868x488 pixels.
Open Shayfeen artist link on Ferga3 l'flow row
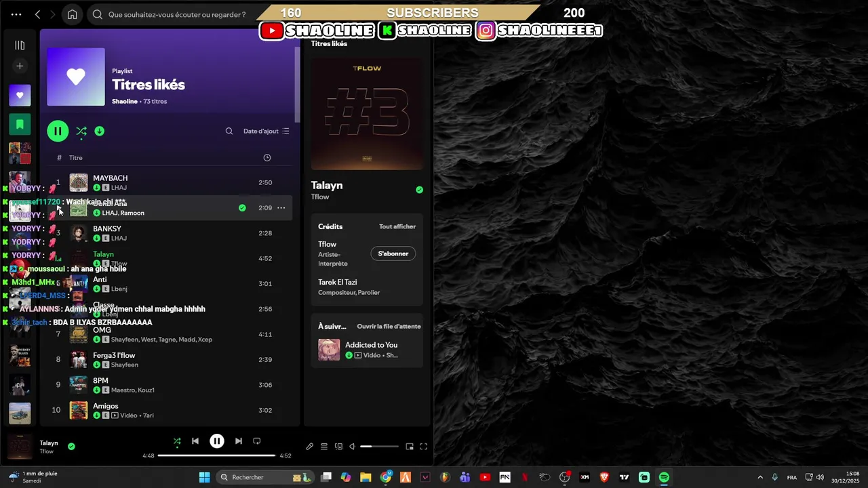point(125,365)
